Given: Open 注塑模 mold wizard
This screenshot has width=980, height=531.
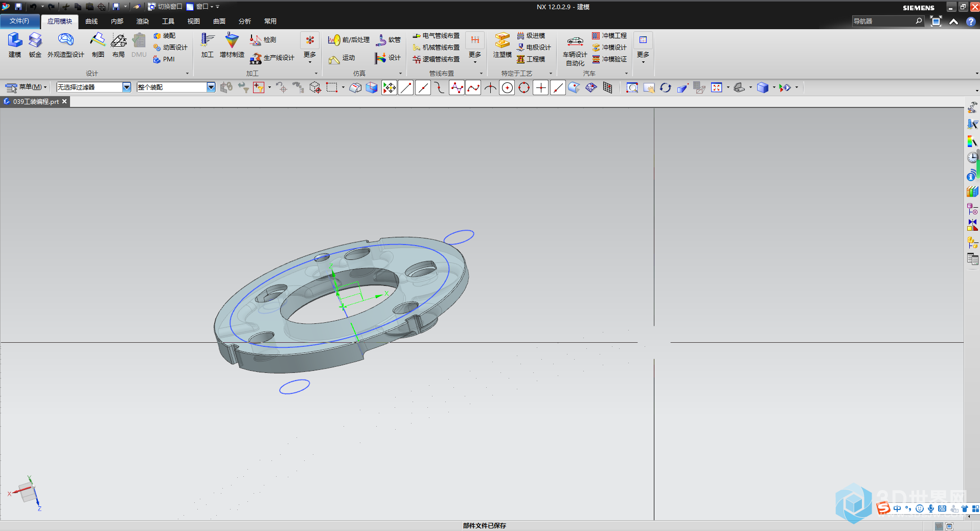Looking at the screenshot, I should 502,45.
